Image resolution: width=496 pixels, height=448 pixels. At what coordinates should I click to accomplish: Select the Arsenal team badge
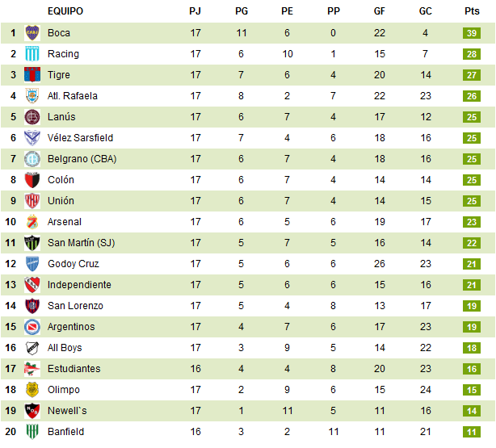point(32,222)
